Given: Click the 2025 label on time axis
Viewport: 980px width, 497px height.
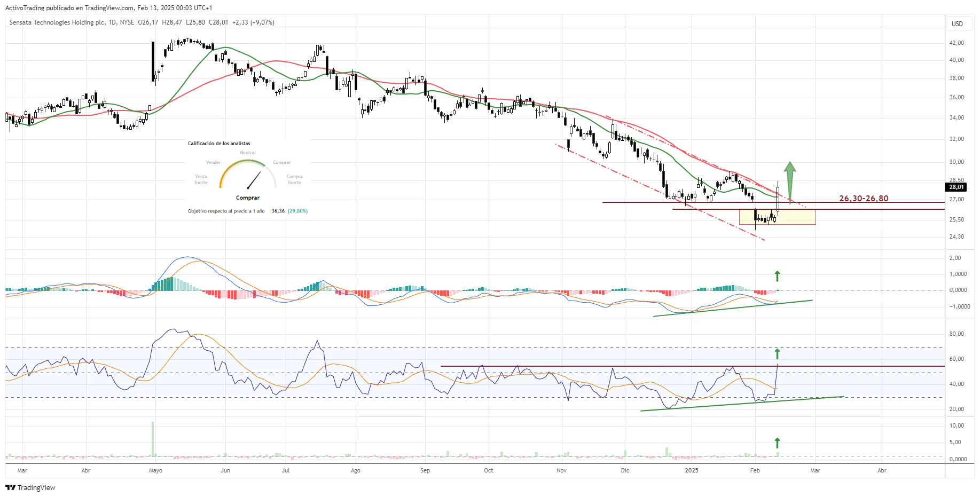Looking at the screenshot, I should [x=692, y=470].
